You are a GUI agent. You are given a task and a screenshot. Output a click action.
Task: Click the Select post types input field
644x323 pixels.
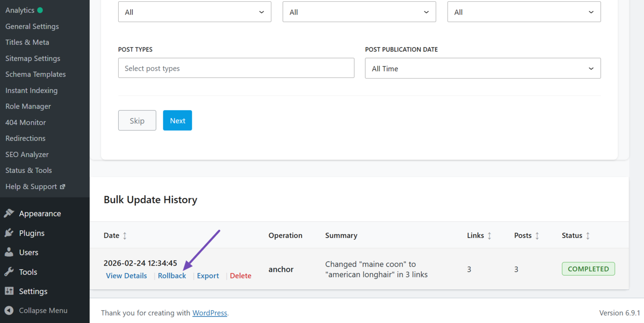coord(236,68)
